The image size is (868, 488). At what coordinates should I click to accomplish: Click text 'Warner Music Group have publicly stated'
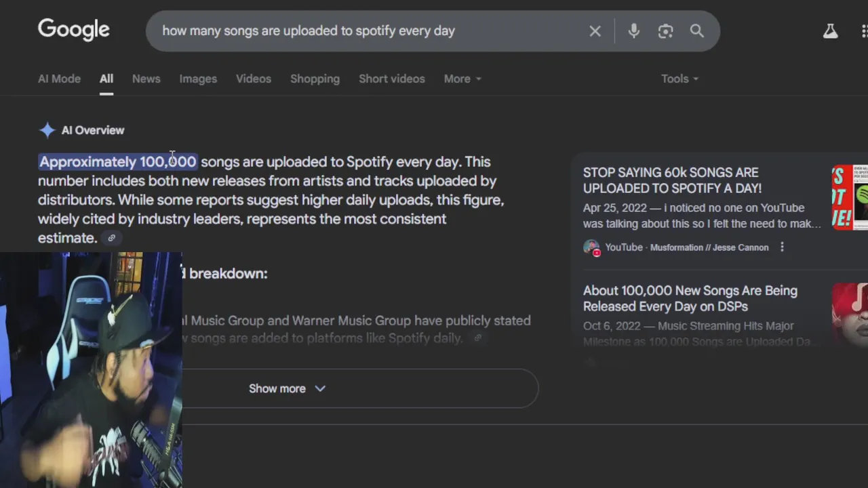[412, 321]
